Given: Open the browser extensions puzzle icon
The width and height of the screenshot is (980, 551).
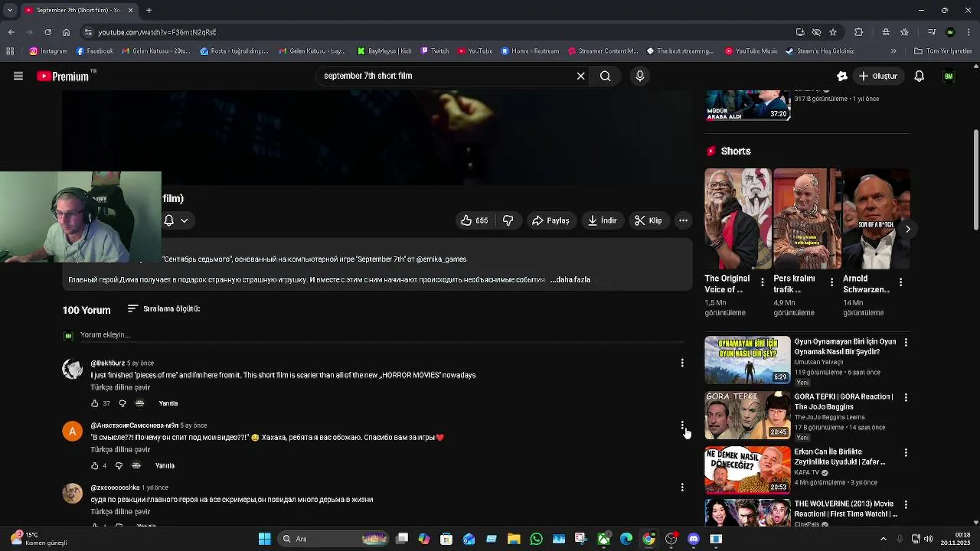Looking at the screenshot, I should 858,32.
